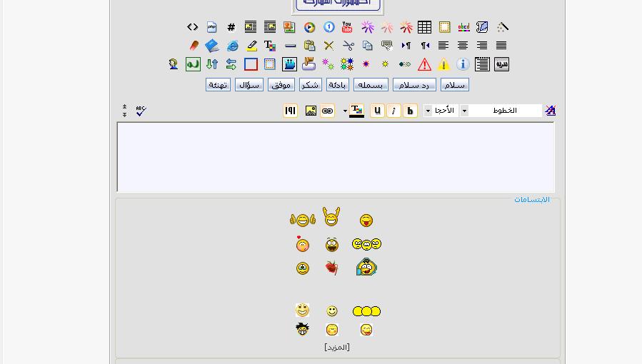Toggle underline text formatting
This screenshot has height=364, width=642.
[x=377, y=111]
